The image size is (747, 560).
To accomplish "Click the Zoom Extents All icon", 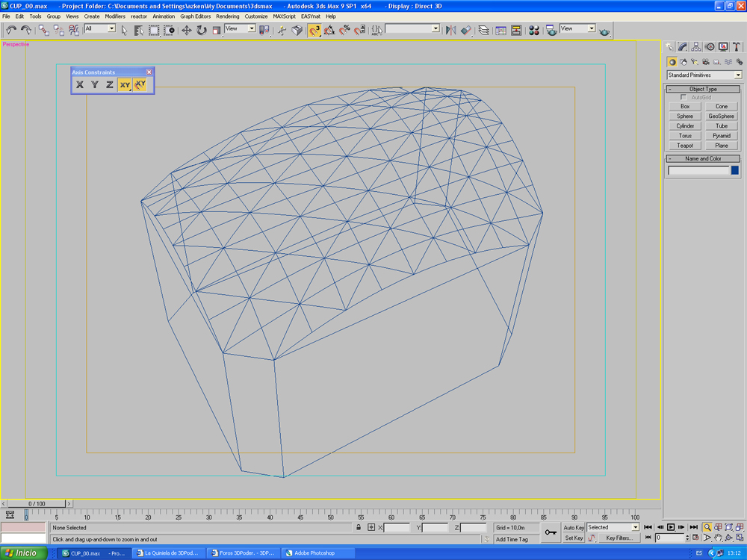I will point(740,527).
